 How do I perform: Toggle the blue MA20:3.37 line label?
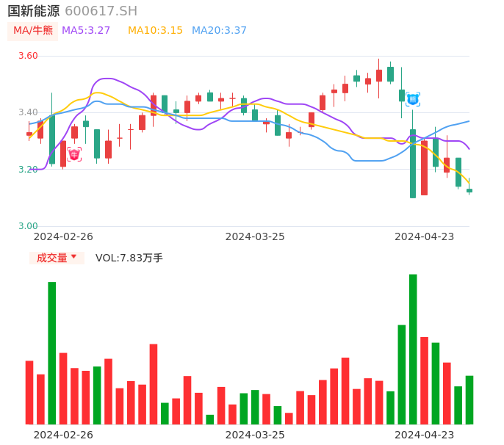pyautogui.click(x=219, y=31)
